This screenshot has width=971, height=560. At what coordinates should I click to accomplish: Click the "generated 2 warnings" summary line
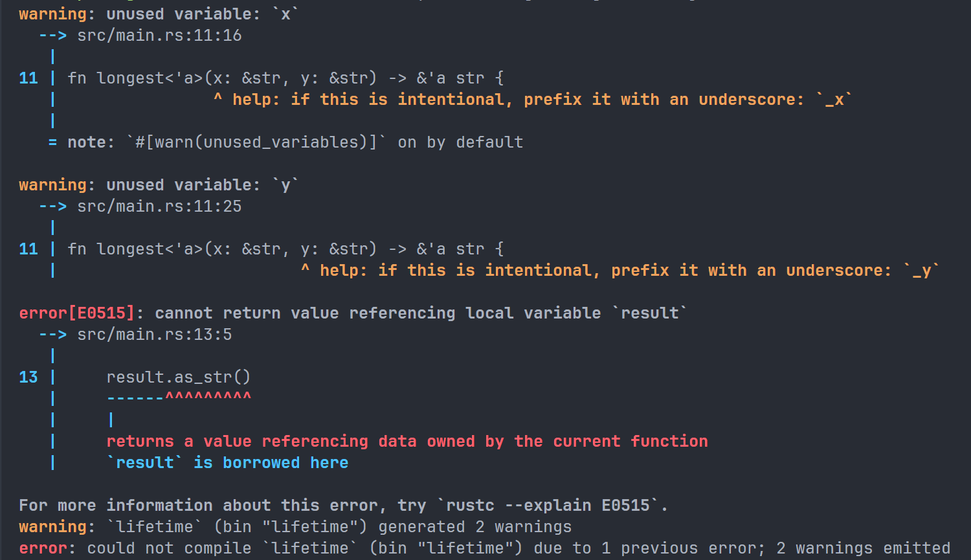click(x=474, y=527)
